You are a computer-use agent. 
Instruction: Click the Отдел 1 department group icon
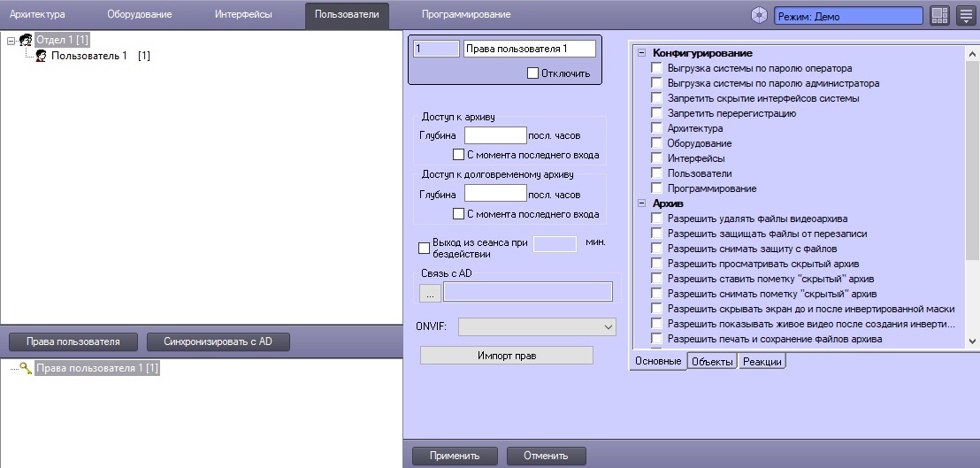coord(26,40)
